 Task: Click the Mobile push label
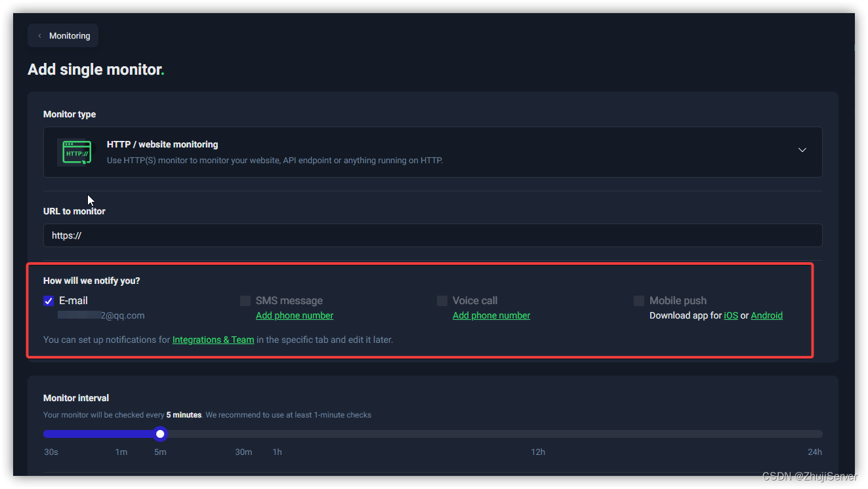(x=678, y=300)
